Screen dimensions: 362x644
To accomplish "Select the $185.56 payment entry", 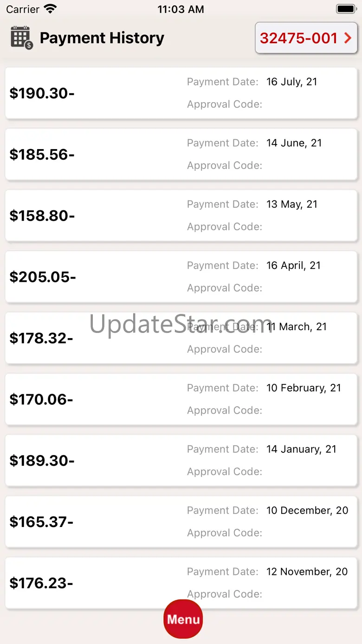I will (x=181, y=154).
